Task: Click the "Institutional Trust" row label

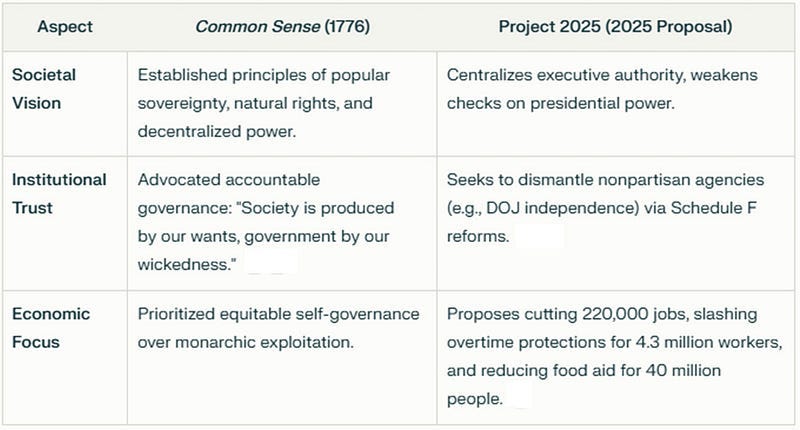Action: (59, 194)
